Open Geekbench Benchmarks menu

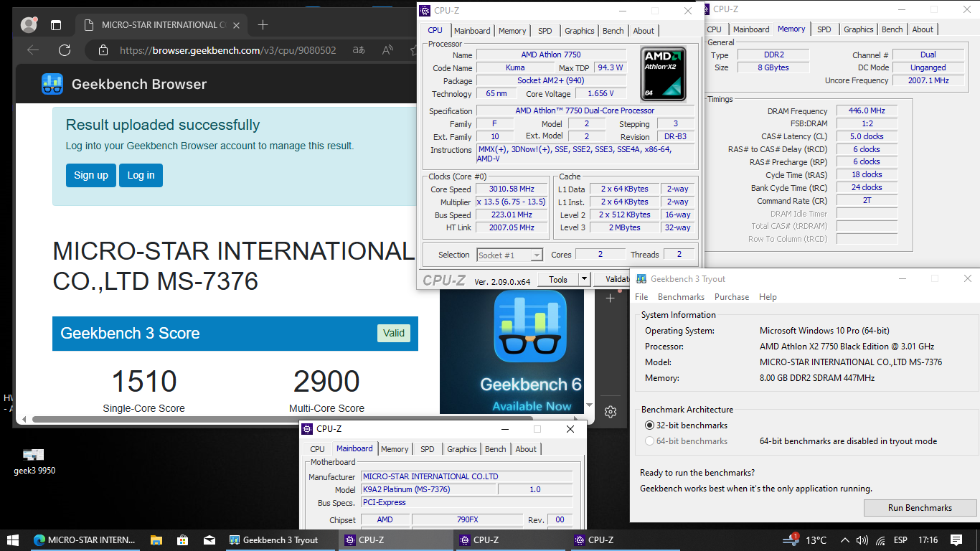point(681,297)
